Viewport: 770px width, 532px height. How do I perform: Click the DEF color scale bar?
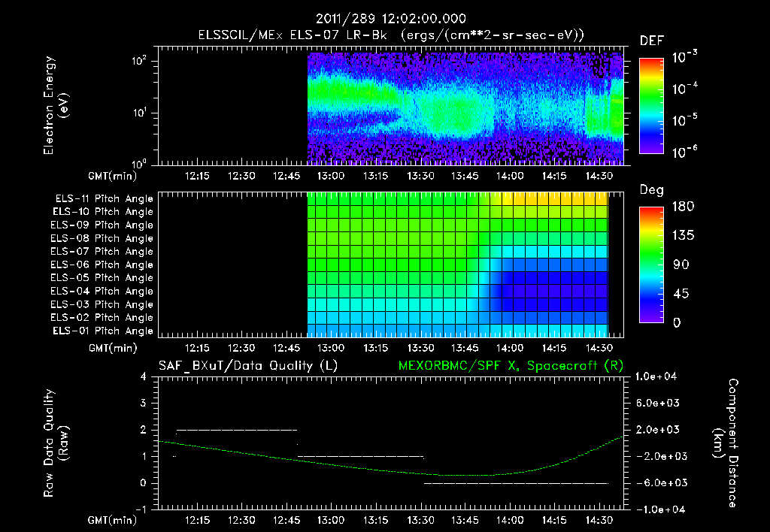[651, 106]
